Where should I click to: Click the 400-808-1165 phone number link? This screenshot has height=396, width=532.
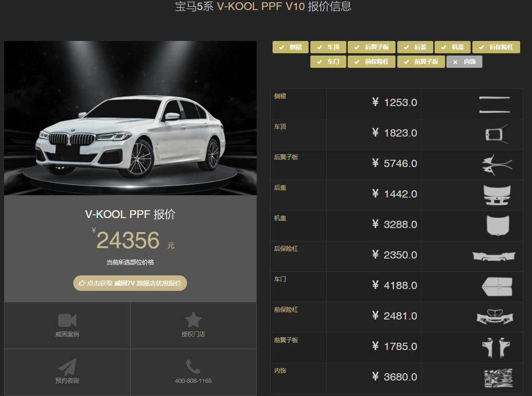click(193, 381)
